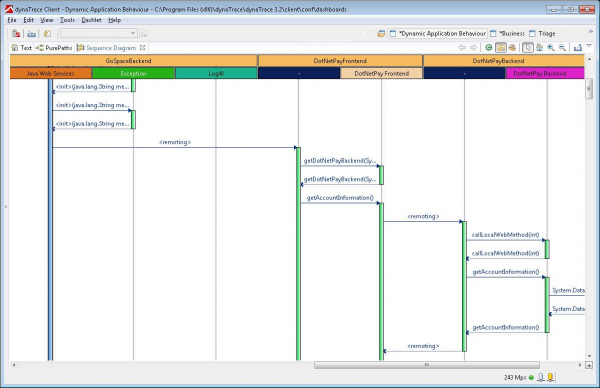
Task: Open the view menu triangle
Action: click(589, 46)
